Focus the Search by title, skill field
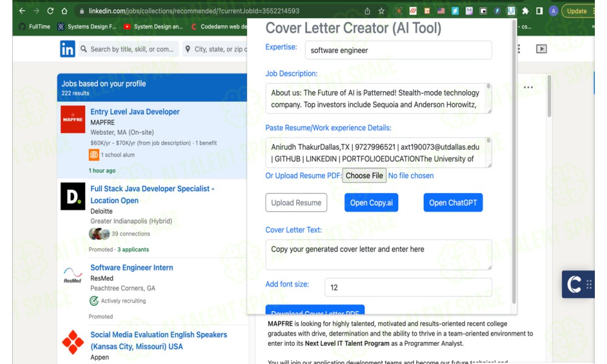Screen dimensions: 607x364 [x=129, y=49]
